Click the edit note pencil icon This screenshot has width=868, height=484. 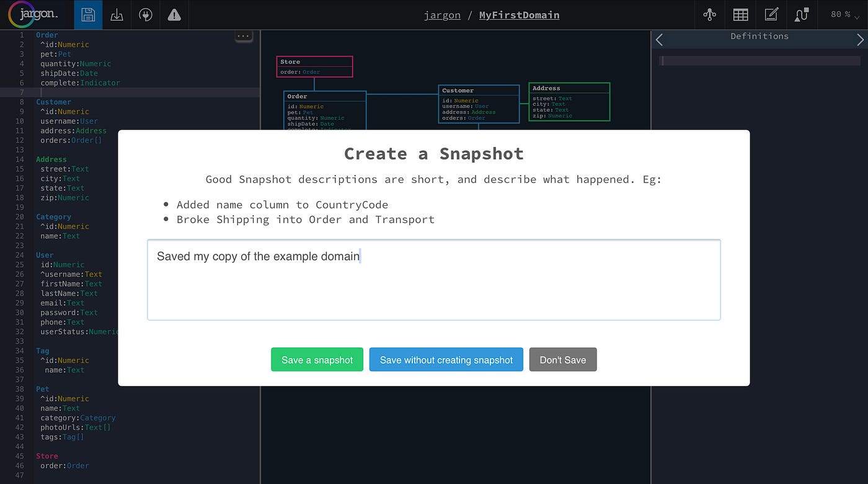tap(771, 15)
